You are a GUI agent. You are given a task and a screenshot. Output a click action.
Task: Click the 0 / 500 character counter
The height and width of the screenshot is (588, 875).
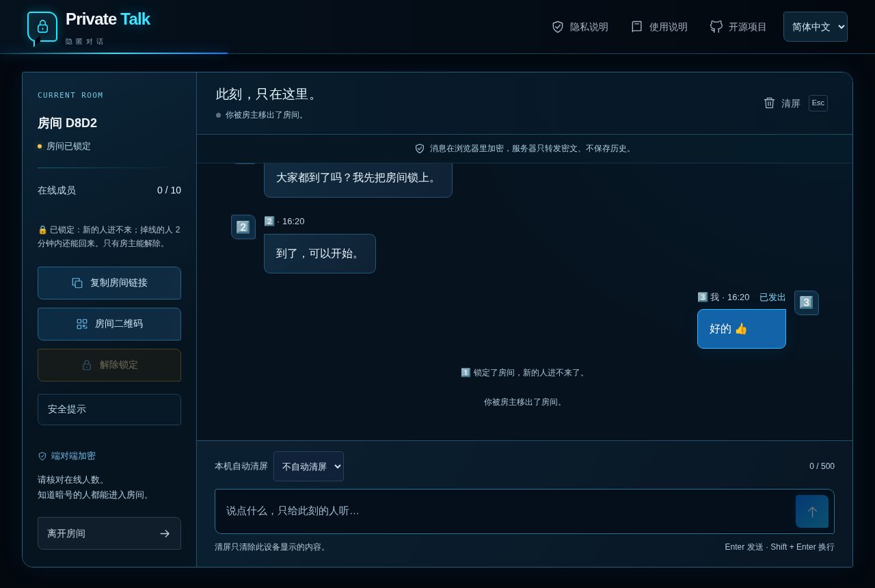pos(822,466)
